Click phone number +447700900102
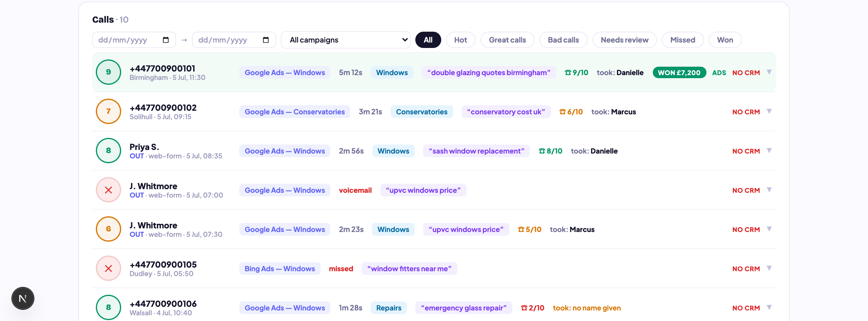 click(163, 108)
